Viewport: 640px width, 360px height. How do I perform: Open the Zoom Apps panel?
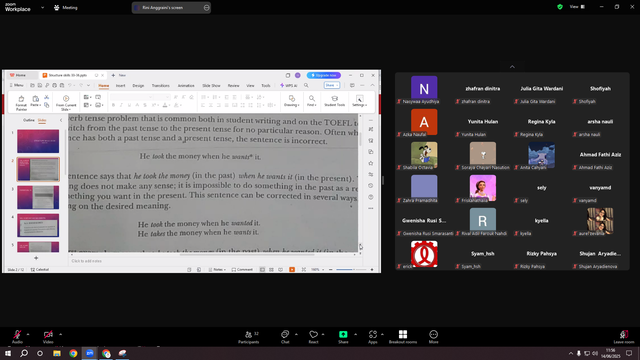click(373, 337)
